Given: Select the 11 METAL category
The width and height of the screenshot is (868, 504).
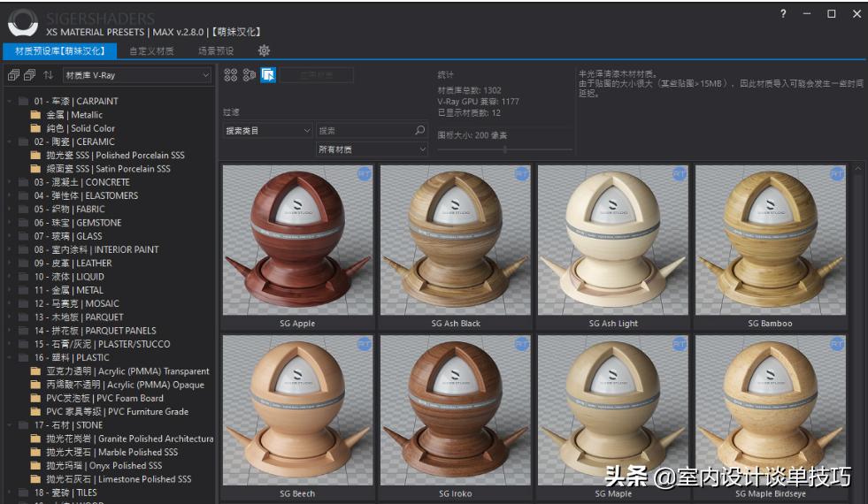Looking at the screenshot, I should (x=69, y=290).
